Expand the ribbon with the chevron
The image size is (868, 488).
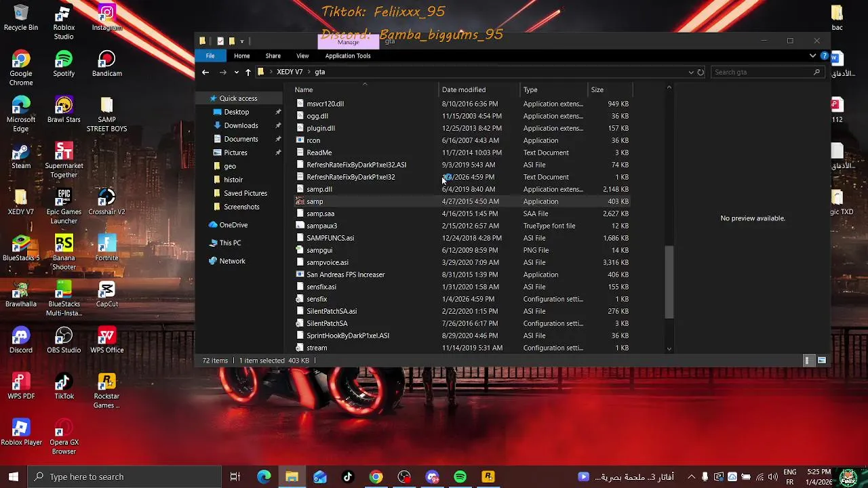(x=812, y=56)
